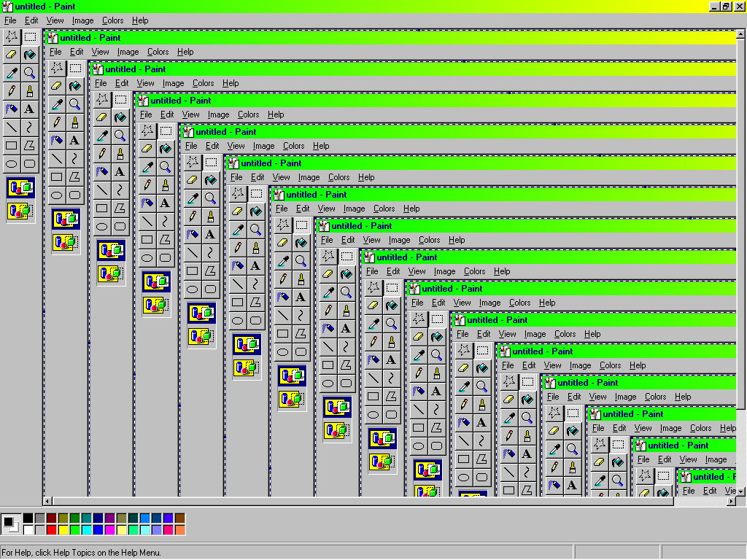Pick the Airbrush tool in outermost toolbox

[12, 109]
